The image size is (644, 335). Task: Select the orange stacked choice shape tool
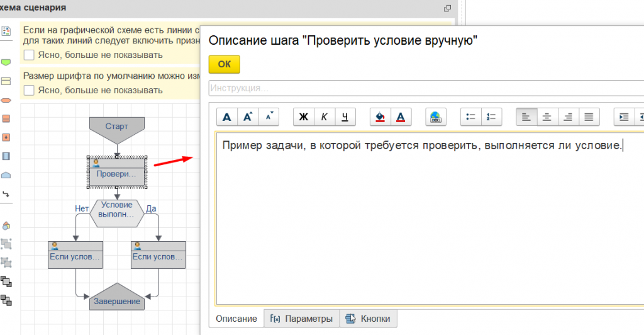coord(6,119)
